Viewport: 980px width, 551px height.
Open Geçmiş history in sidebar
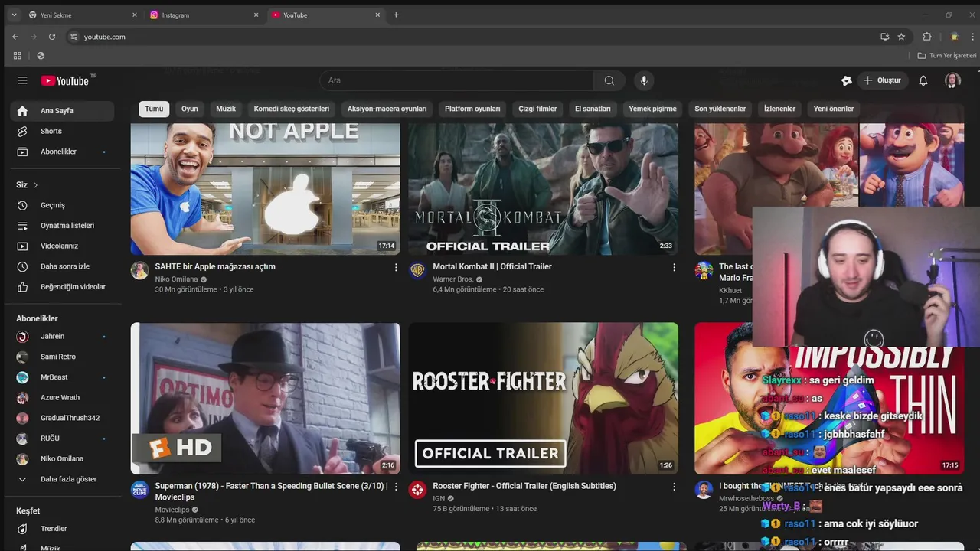point(61,205)
